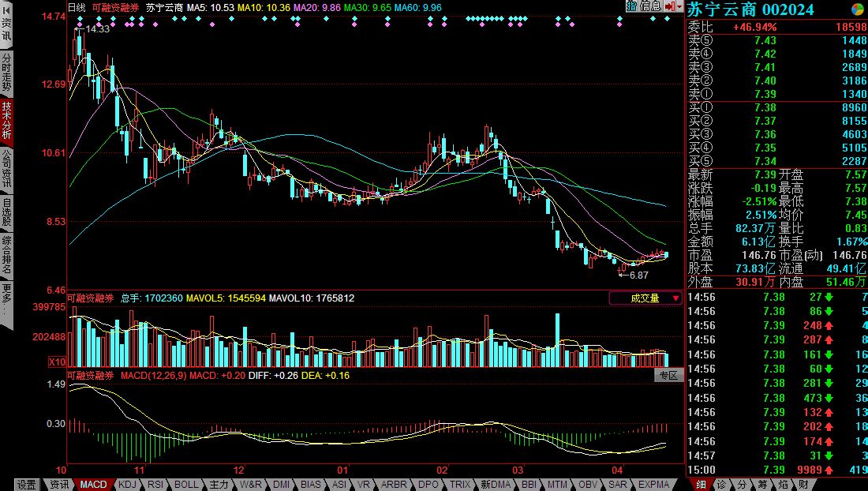Select the OBV indicator tab
This screenshot has height=491, width=868.
(588, 485)
